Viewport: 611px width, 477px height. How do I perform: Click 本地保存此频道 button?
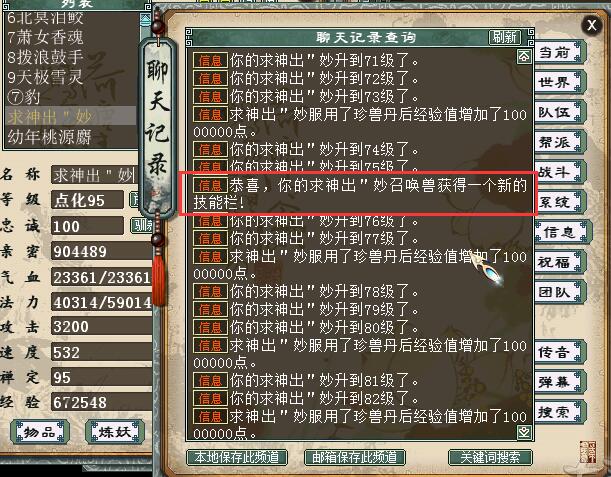[237, 457]
